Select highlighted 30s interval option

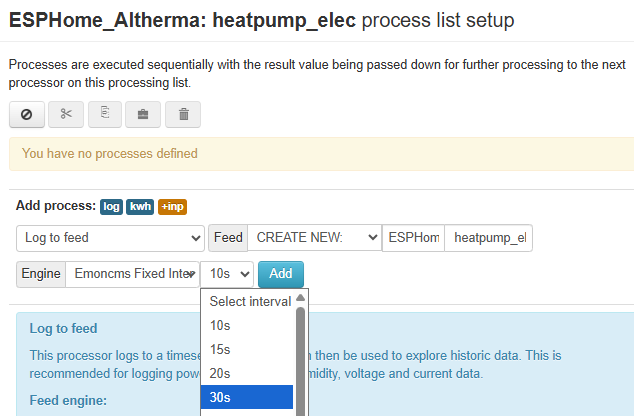click(247, 397)
